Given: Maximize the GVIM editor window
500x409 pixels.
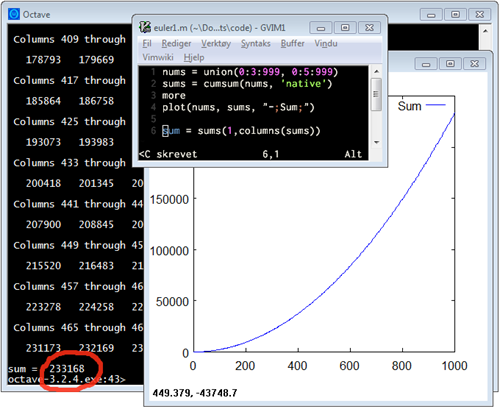Looking at the screenshot, I should tap(345, 28).
